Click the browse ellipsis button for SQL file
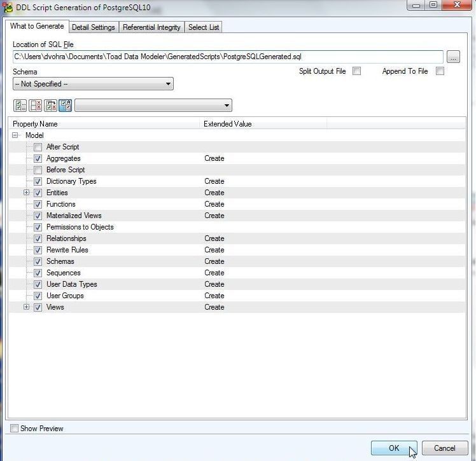The height and width of the screenshot is (461, 476). coord(453,57)
